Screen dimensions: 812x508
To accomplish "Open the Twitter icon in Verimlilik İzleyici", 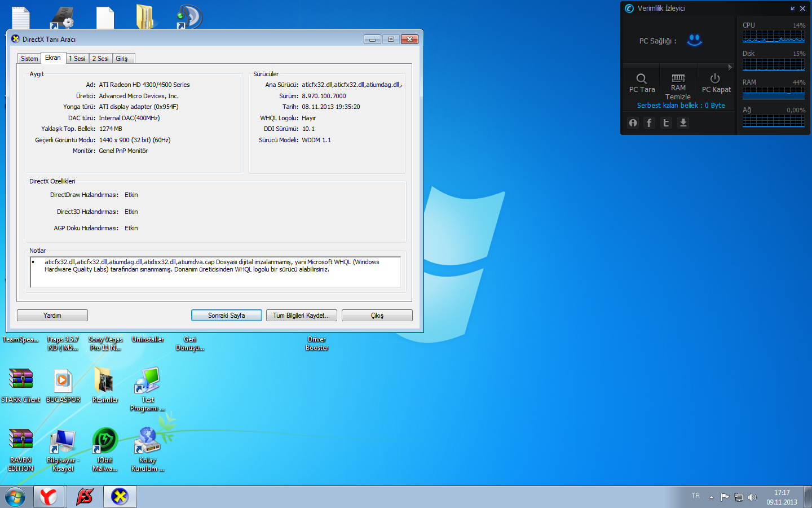I will click(x=666, y=122).
